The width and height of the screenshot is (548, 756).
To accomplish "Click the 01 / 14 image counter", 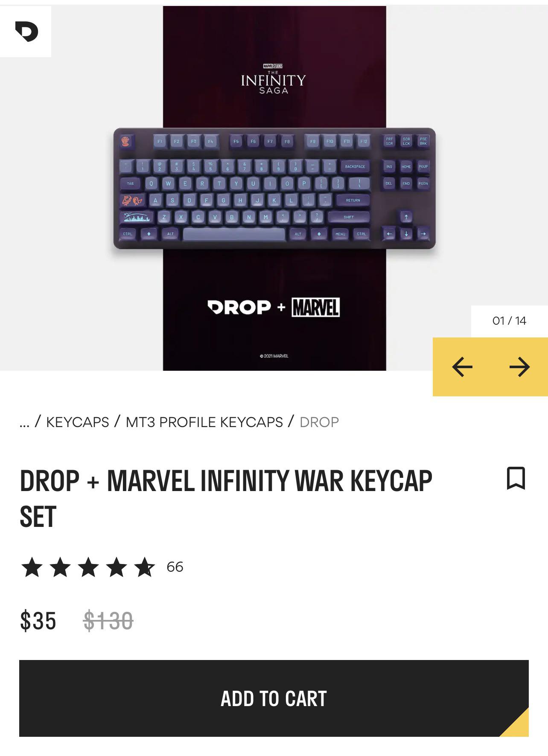I will coord(509,321).
